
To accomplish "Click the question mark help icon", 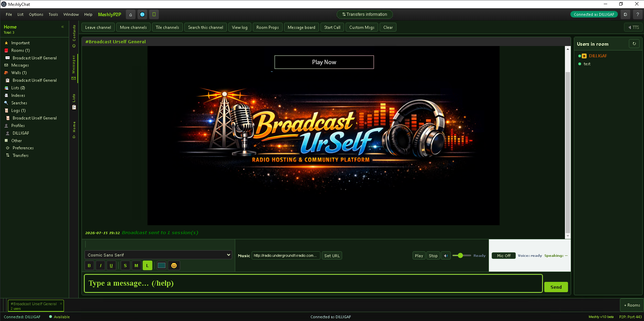I will coord(637,14).
